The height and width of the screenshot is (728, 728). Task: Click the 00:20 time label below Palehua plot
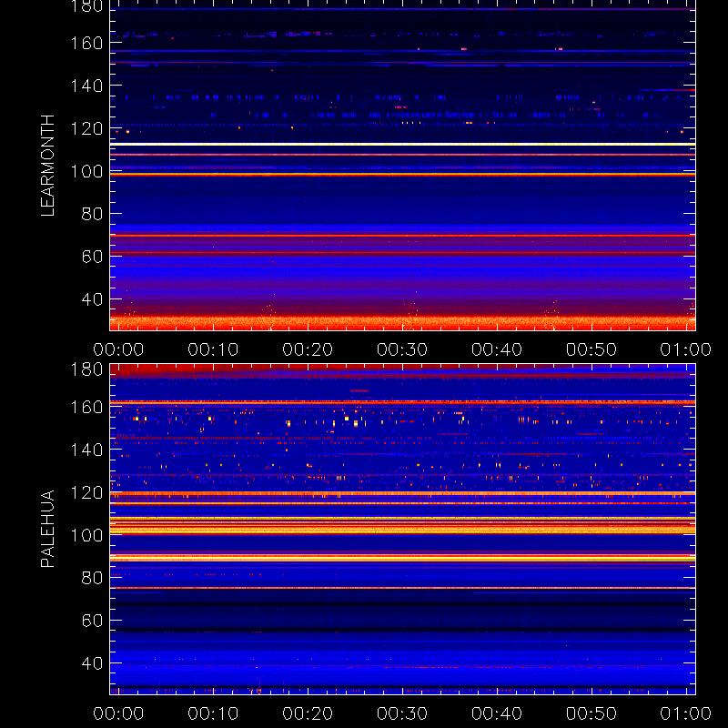pos(308,713)
